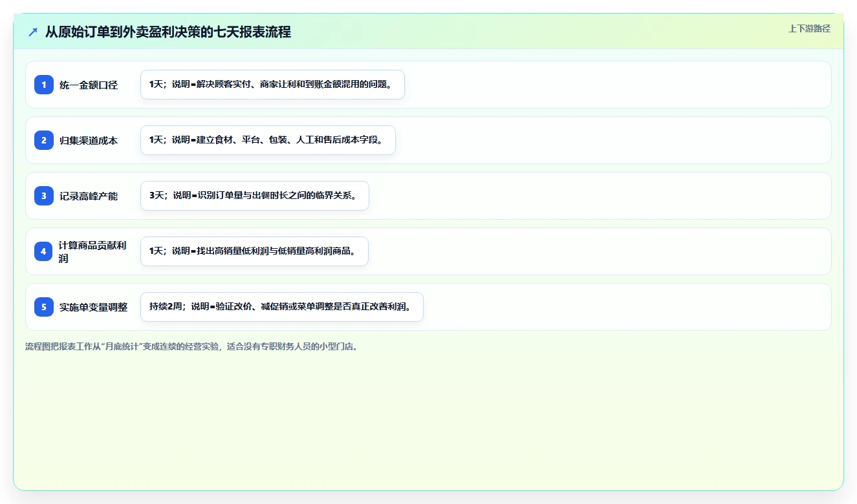Click step number badge 2
This screenshot has width=857, height=504.
click(x=44, y=140)
